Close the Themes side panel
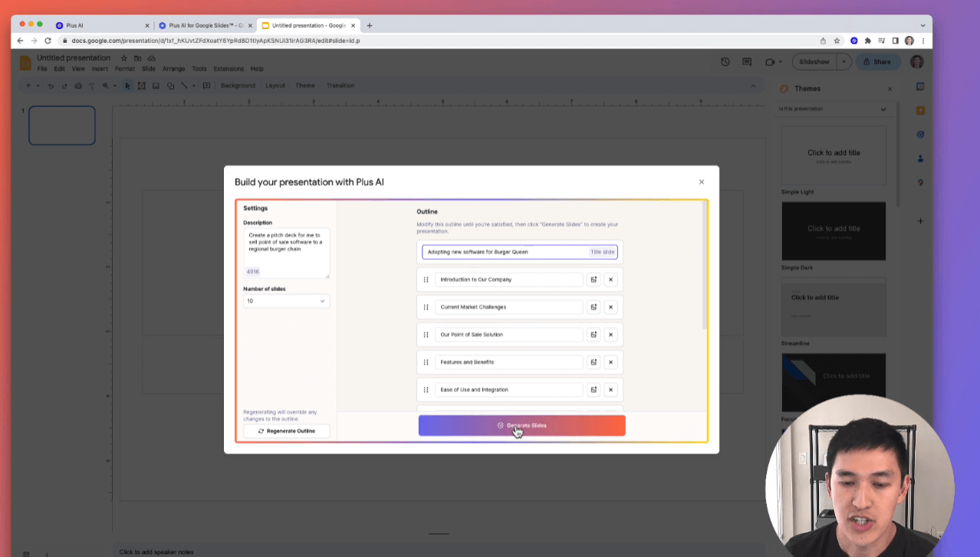980x557 pixels. tap(890, 89)
